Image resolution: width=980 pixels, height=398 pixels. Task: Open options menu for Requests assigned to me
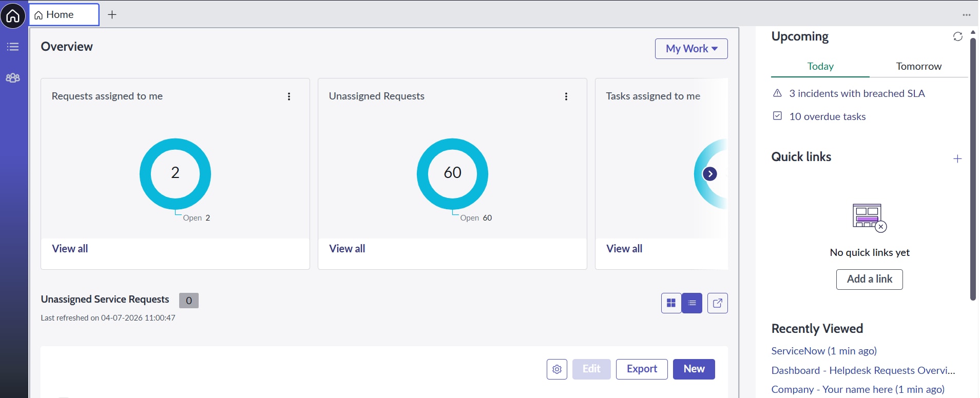[289, 96]
